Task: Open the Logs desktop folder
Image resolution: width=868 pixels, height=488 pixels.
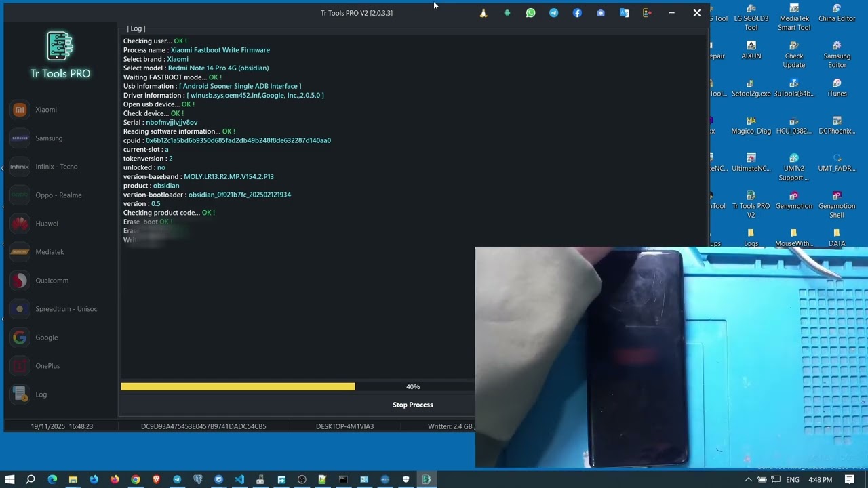Action: pyautogui.click(x=751, y=238)
